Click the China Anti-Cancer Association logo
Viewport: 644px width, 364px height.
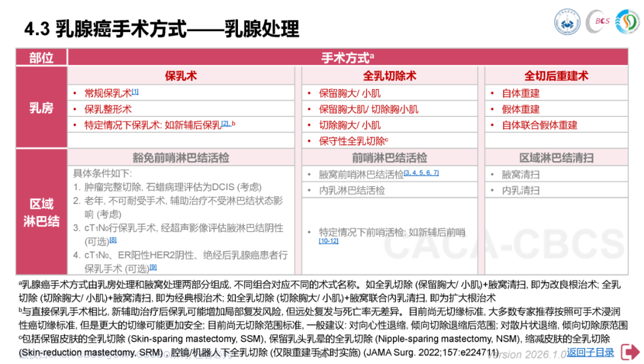point(567,23)
